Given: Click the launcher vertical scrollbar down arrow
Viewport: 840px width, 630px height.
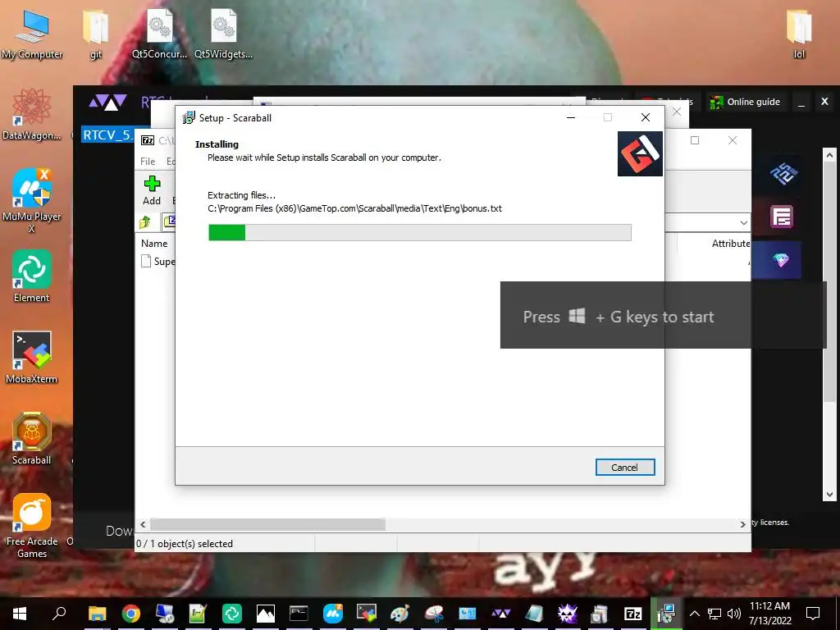Looking at the screenshot, I should 830,495.
